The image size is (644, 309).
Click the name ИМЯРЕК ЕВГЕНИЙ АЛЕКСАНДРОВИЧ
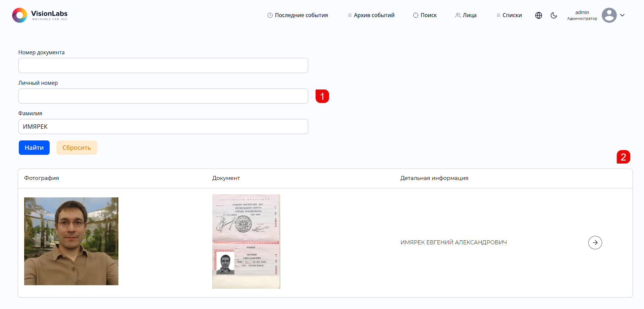[453, 243]
